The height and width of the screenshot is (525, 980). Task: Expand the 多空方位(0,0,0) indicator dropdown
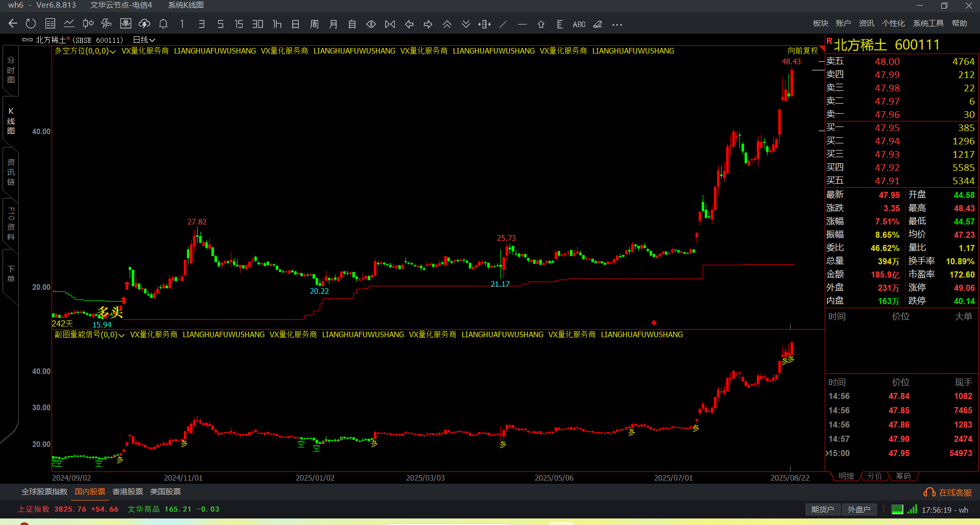85,51
